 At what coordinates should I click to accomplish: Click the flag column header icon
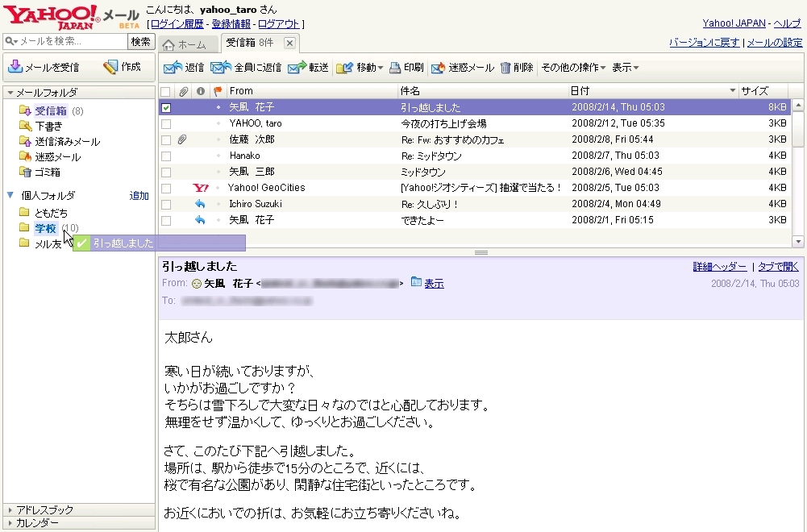click(x=218, y=91)
